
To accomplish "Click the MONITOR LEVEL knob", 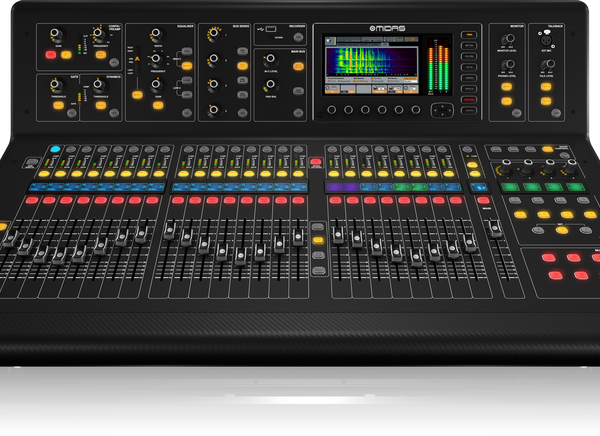I will point(508,39).
